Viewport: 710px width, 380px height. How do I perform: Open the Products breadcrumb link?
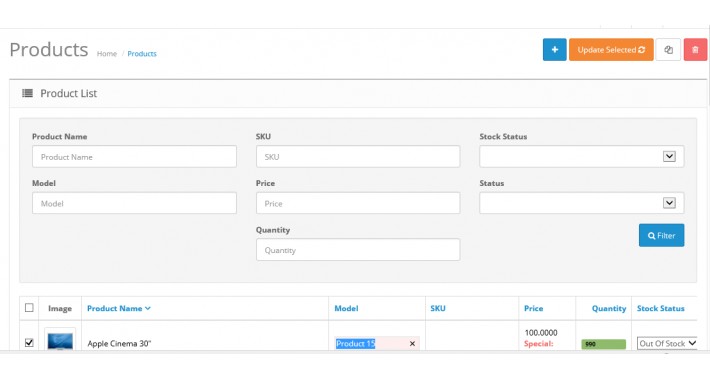pos(142,53)
